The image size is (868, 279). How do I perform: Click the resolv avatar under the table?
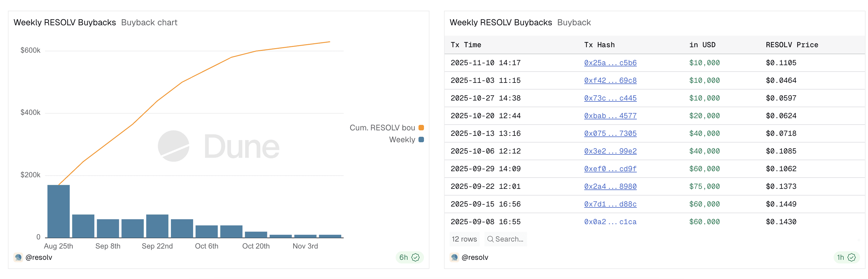coord(455,257)
